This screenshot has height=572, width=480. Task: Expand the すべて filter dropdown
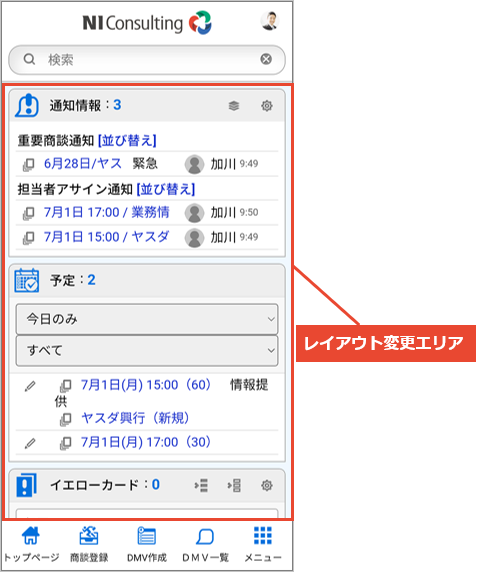pyautogui.click(x=147, y=351)
